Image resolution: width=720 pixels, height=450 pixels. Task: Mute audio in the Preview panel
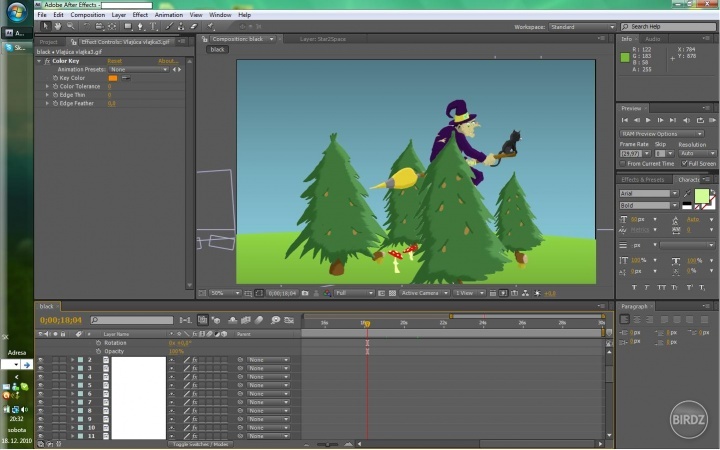click(686, 120)
